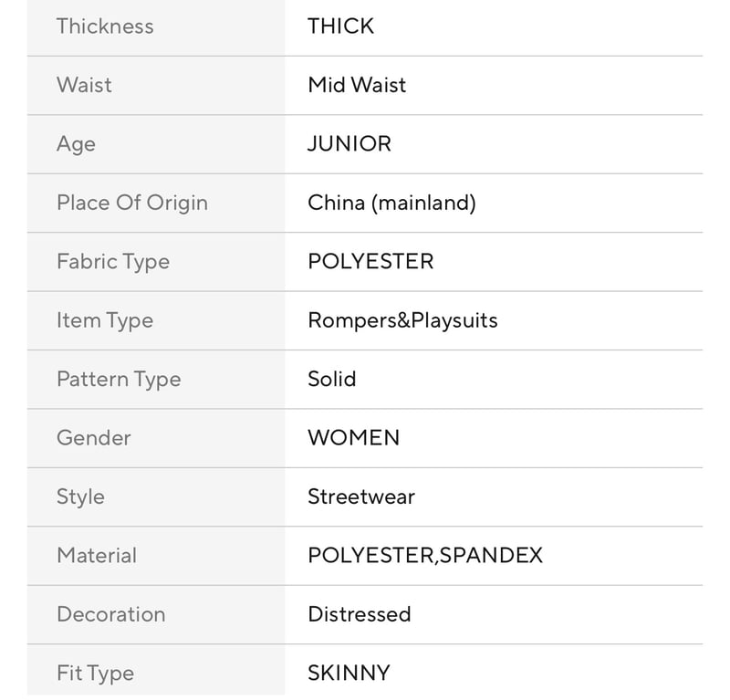This screenshot has width=730, height=700.
Task: Select the SKINNY fit type value
Action: [349, 674]
